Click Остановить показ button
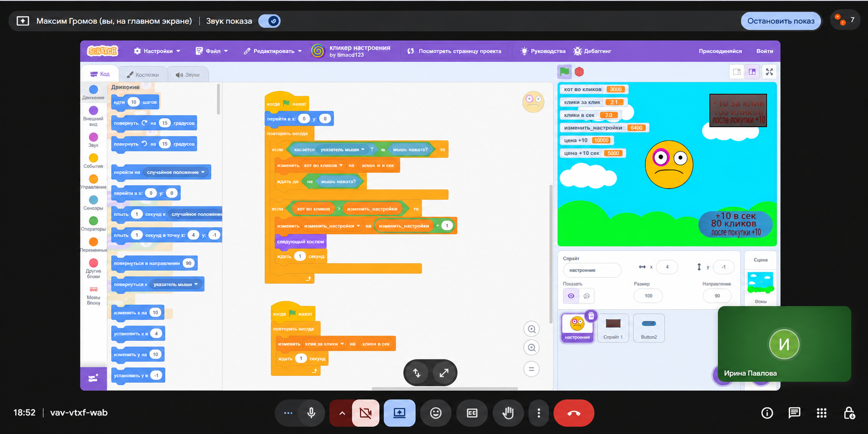Viewport: 868px width, 434px height. click(781, 21)
